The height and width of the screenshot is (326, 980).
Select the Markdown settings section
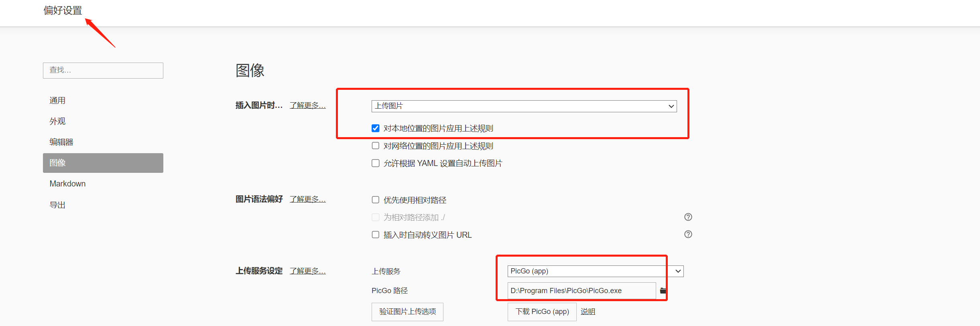coord(67,184)
